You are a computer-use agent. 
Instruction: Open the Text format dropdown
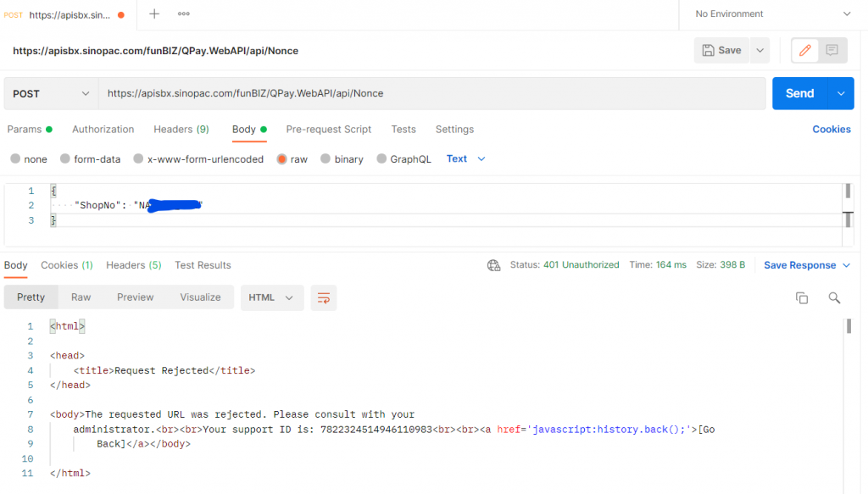(465, 158)
